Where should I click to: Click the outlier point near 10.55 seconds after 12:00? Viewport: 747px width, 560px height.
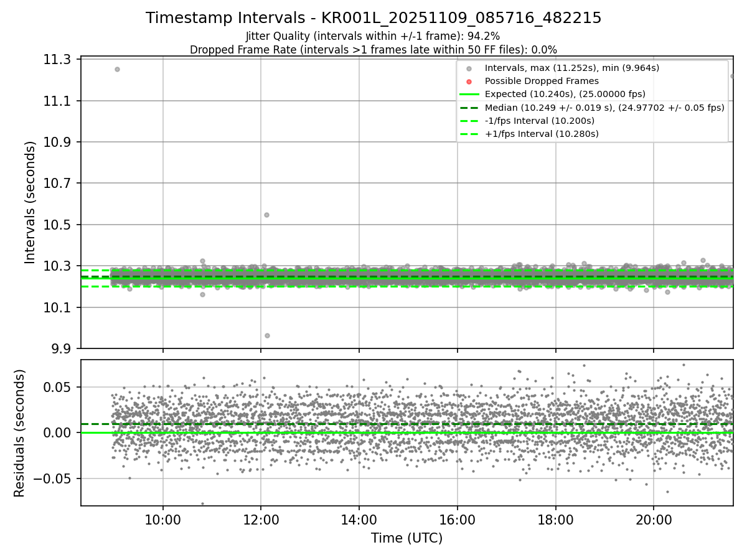pos(266,215)
